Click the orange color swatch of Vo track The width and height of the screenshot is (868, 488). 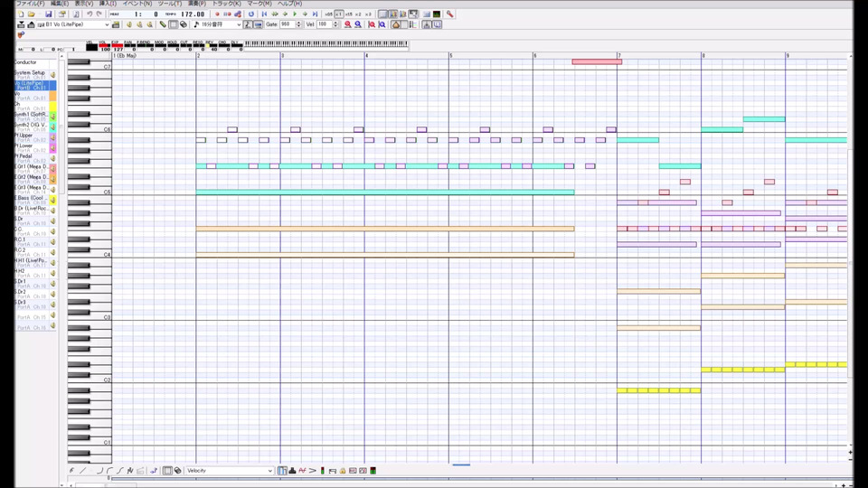click(x=52, y=96)
